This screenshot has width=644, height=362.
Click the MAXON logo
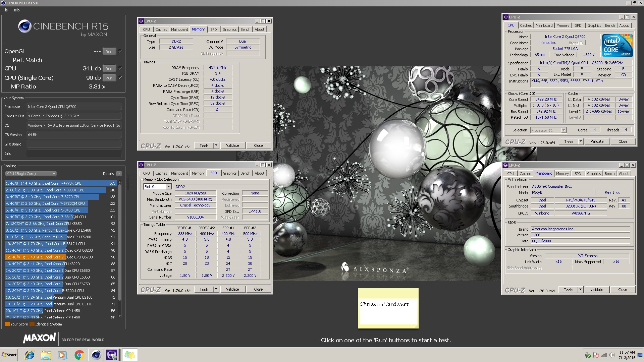click(x=39, y=338)
